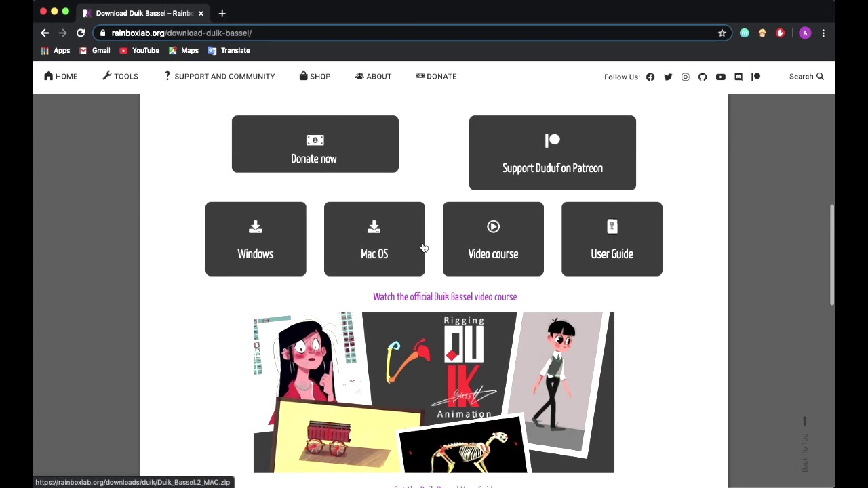Open the ABOUT menu item
Viewport: 868px width, 488px height.
(x=373, y=76)
